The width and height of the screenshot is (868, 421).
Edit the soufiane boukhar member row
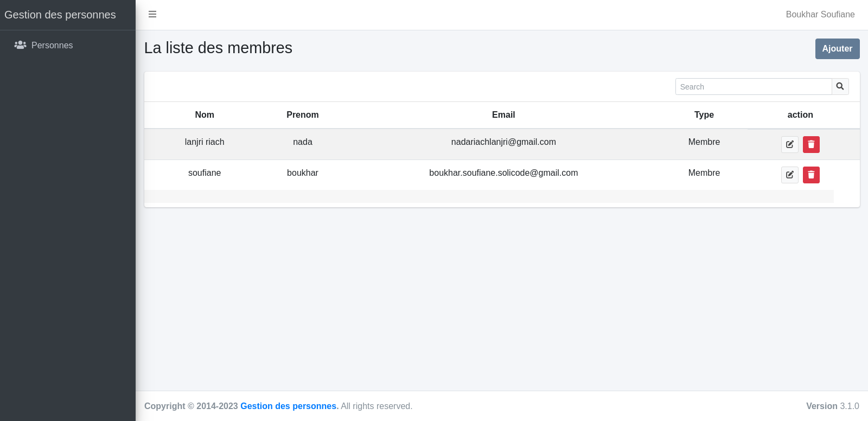[x=789, y=175]
